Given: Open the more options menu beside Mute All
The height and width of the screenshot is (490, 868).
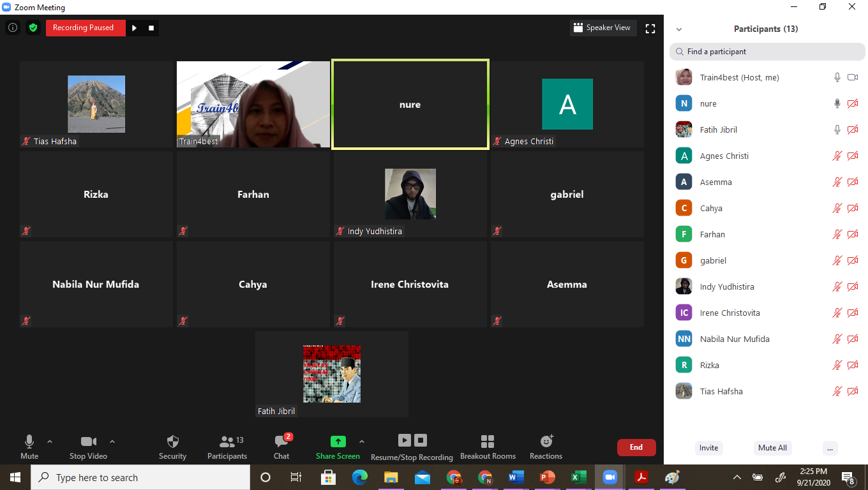Looking at the screenshot, I should click(830, 448).
